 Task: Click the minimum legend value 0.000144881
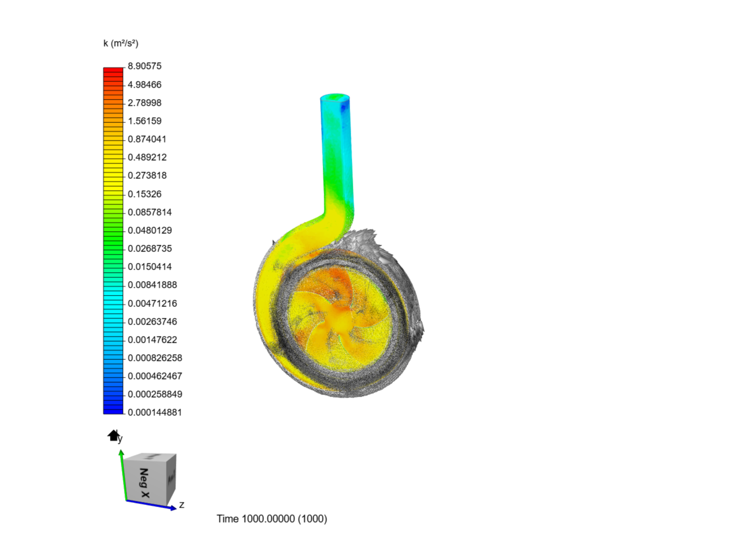pos(154,412)
